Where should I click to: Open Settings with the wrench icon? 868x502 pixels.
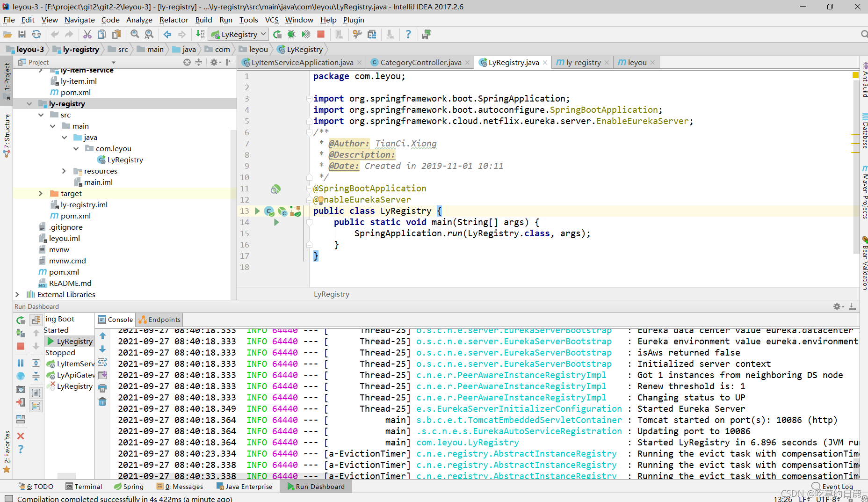(x=357, y=34)
